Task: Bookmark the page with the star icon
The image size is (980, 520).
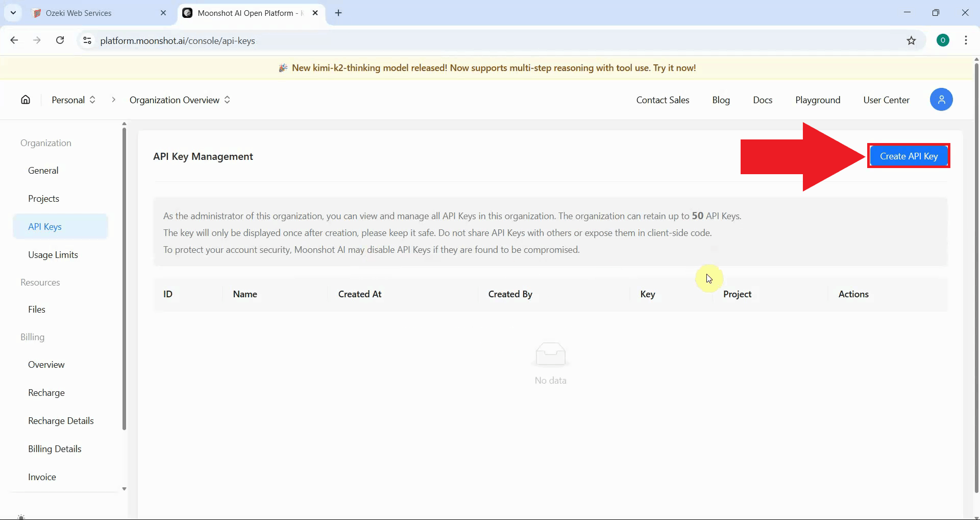Action: point(912,41)
